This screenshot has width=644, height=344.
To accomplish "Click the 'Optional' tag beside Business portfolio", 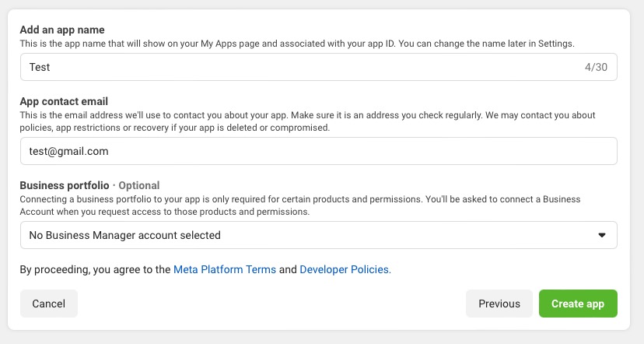I will [138, 185].
